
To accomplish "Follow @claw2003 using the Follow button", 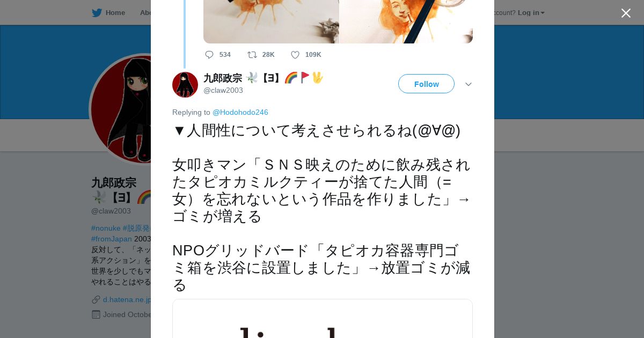I will tap(426, 84).
